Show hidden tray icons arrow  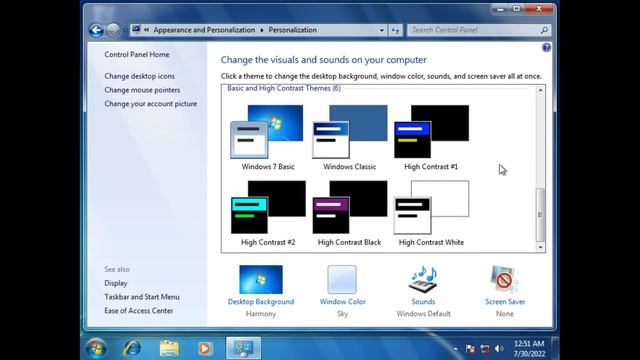pyautogui.click(x=456, y=349)
